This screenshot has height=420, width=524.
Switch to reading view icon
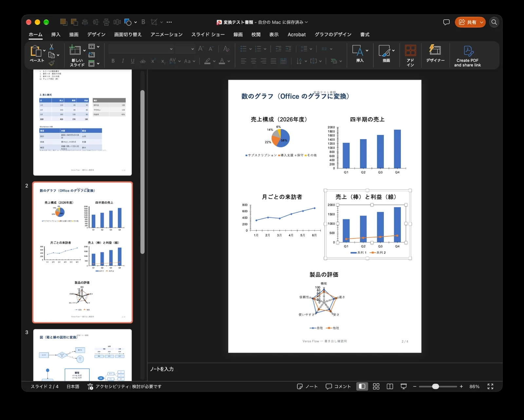pyautogui.click(x=390, y=387)
